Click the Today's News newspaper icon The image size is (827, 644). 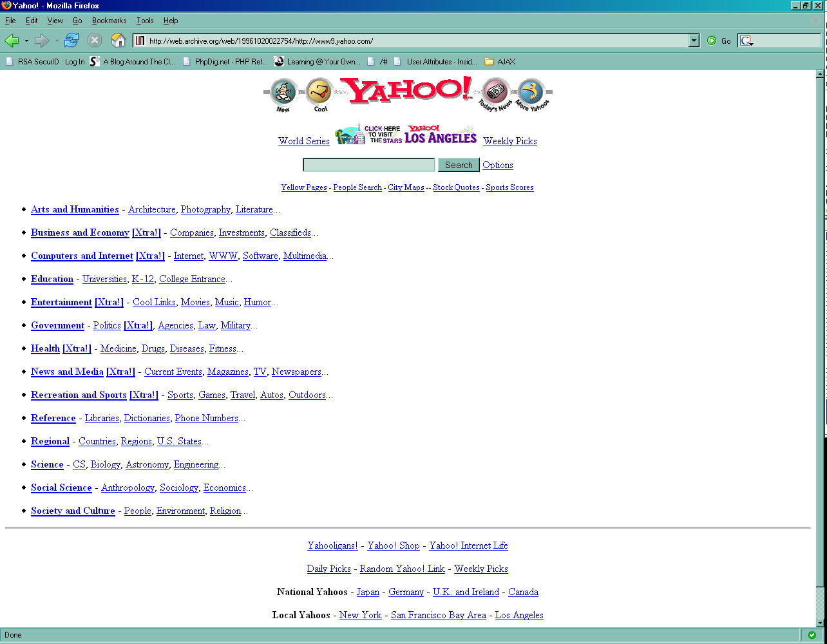496,95
